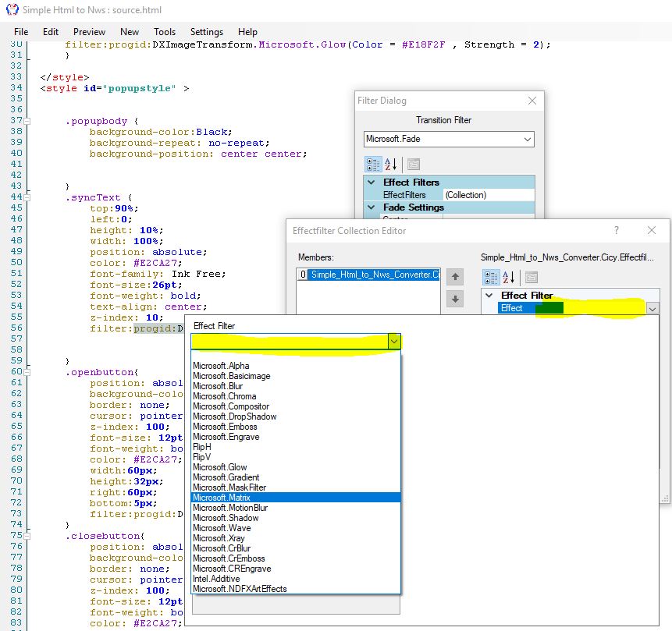The image size is (672, 631).
Task: Choose Microsoft.Glow from the effect list
Action: [x=220, y=467]
